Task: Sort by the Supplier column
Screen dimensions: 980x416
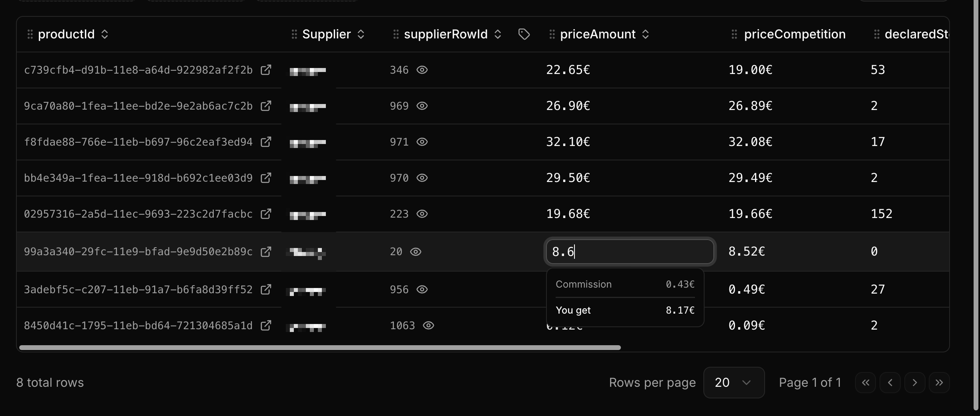Action: (x=361, y=34)
